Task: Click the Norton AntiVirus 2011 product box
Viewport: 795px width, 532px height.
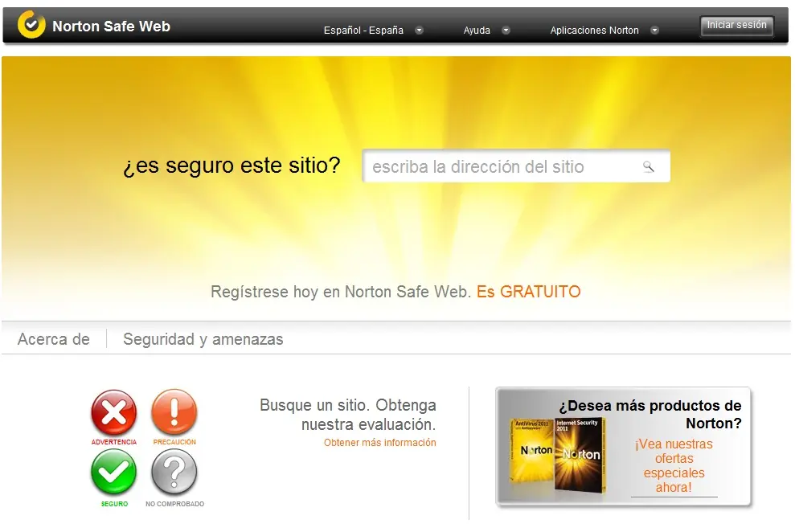Action: [x=532, y=450]
